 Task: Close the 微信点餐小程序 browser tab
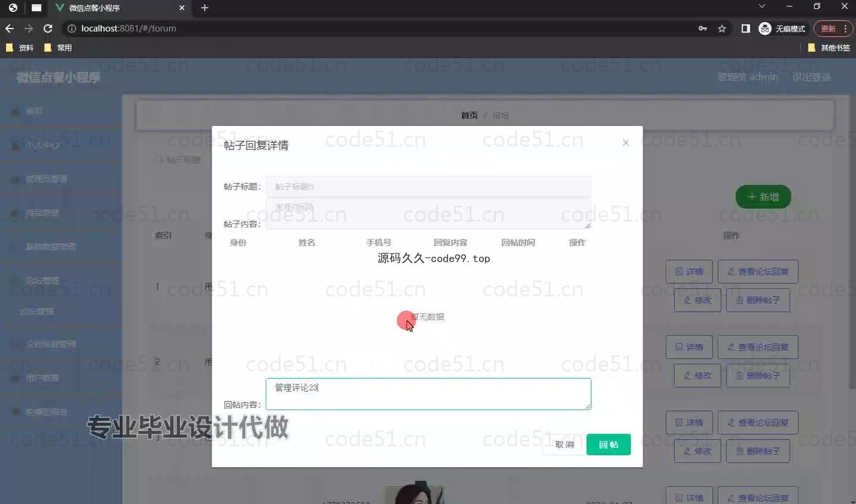[182, 8]
